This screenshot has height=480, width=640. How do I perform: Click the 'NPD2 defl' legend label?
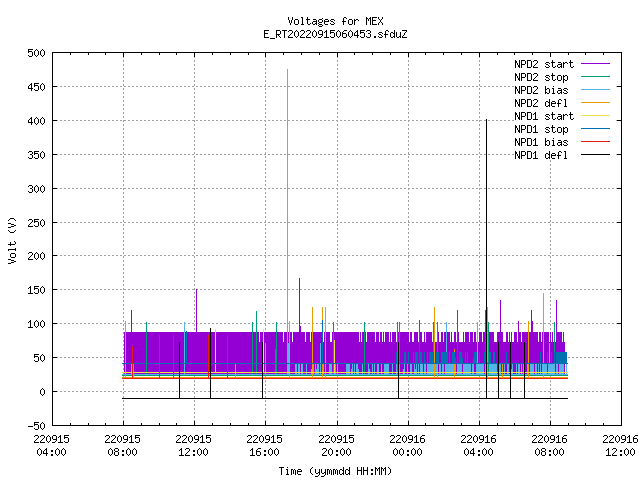541,103
